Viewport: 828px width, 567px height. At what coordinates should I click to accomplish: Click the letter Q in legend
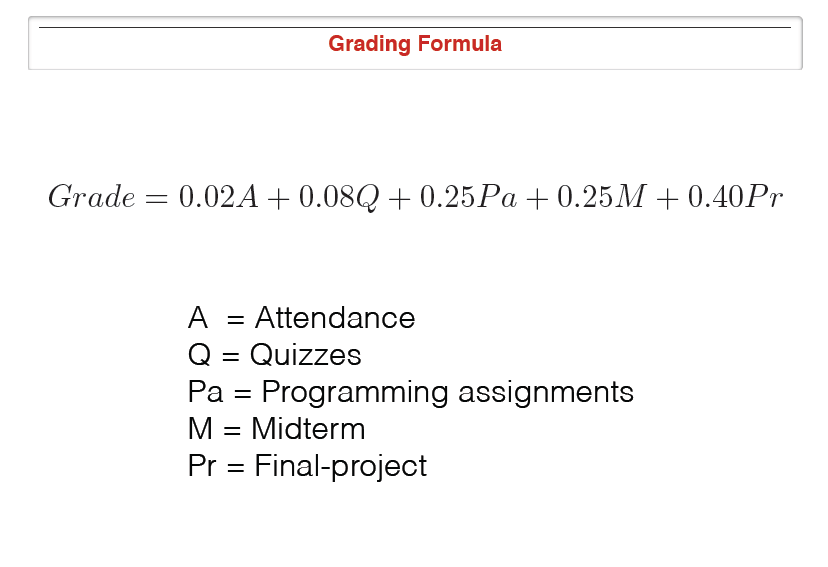199,355
